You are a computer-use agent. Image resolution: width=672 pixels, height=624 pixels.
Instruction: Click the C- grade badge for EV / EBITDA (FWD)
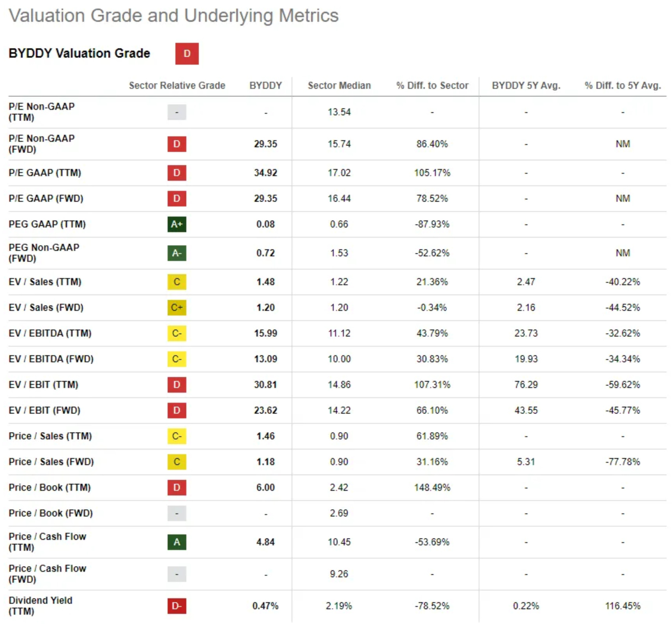pyautogui.click(x=177, y=359)
